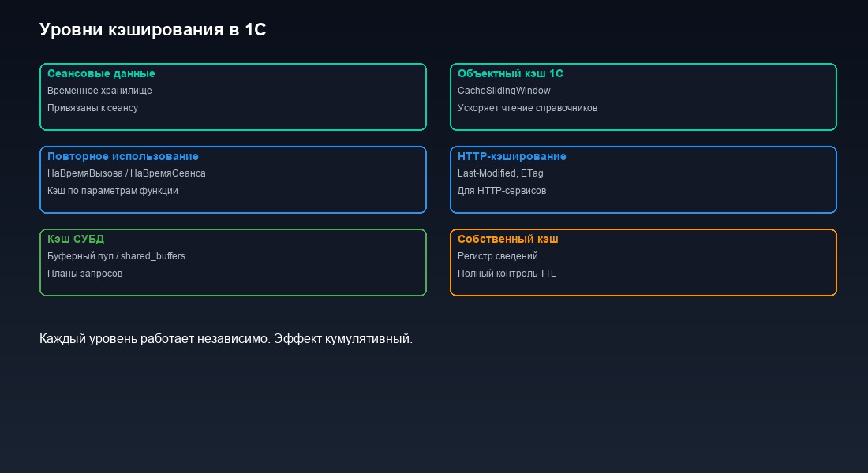Click the "Полный контроль TTL" line
The width and height of the screenshot is (868, 473).
coord(506,274)
